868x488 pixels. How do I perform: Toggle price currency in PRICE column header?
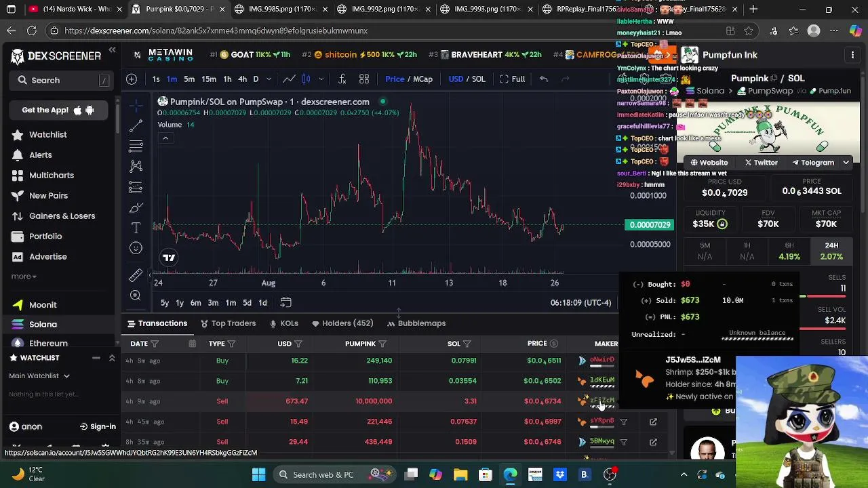[554, 344]
